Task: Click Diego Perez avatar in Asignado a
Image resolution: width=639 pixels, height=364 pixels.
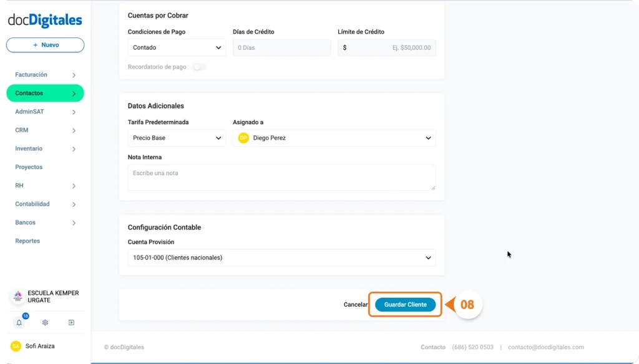Action: (243, 138)
